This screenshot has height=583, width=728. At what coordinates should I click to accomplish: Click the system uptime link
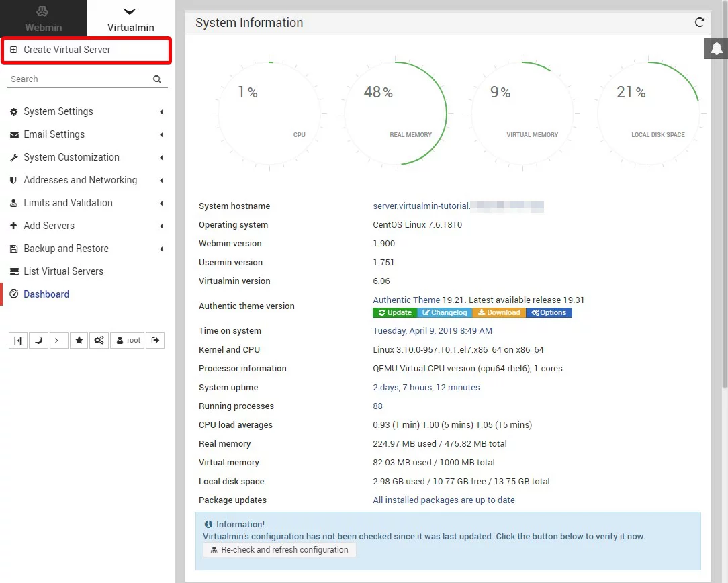coord(426,387)
